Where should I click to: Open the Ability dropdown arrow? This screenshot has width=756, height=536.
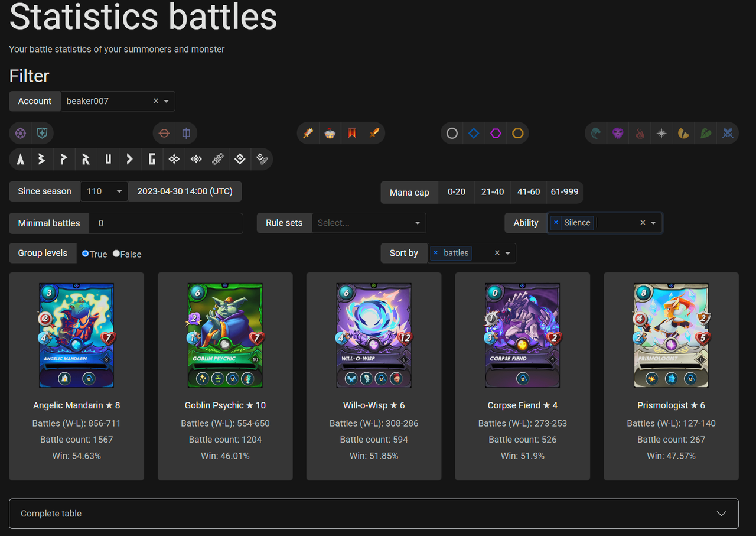(x=653, y=223)
